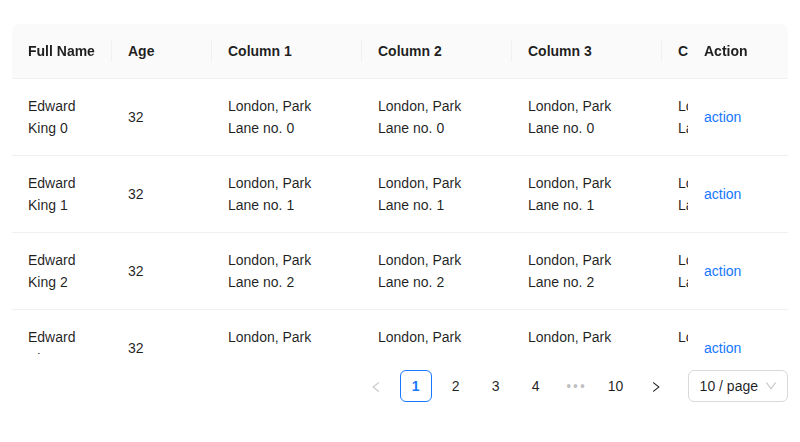Go to the previous page arrow
Viewport: 800px width, 442px height.
(376, 387)
